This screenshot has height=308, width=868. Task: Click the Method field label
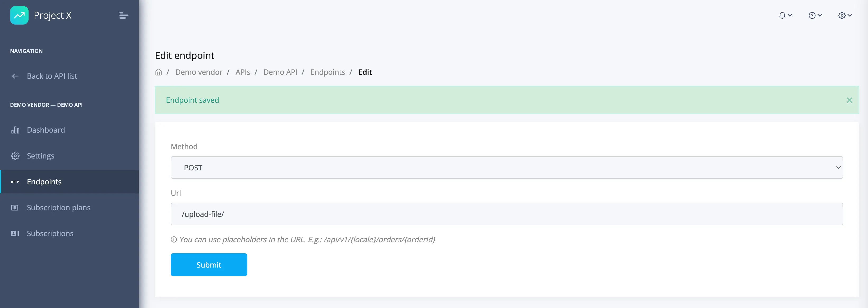[184, 147]
